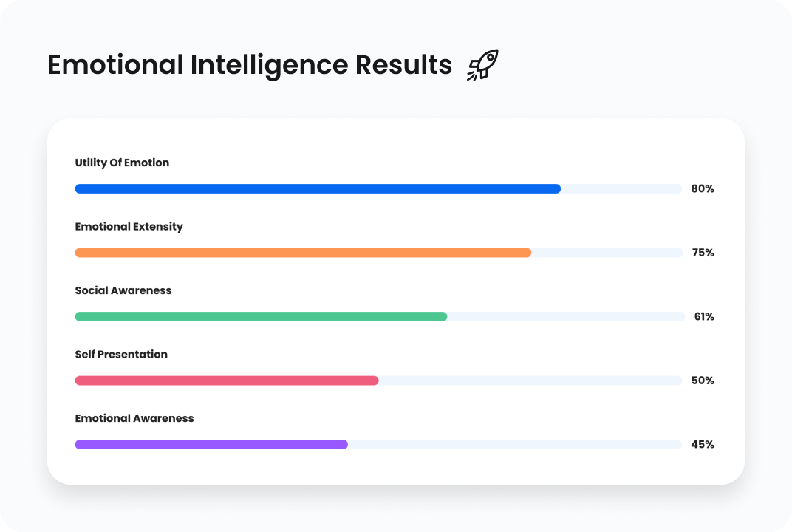The width and height of the screenshot is (792, 532).
Task: Click the green Social Awareness bar
Action: 261,316
